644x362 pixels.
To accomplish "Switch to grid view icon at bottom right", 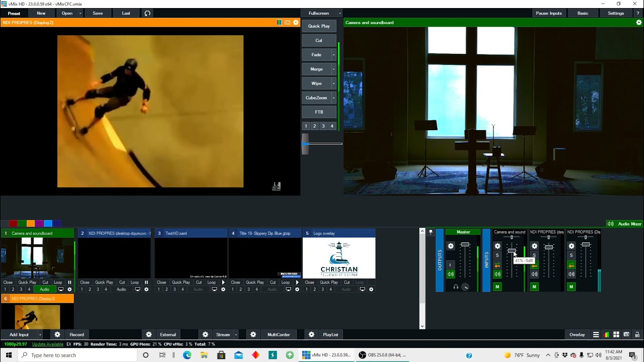I will [x=616, y=335].
